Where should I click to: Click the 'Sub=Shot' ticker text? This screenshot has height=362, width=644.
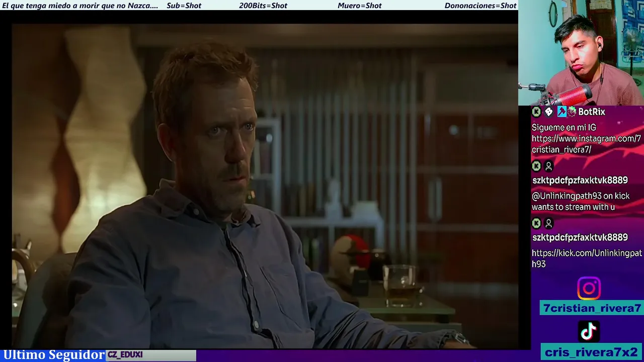tap(184, 6)
